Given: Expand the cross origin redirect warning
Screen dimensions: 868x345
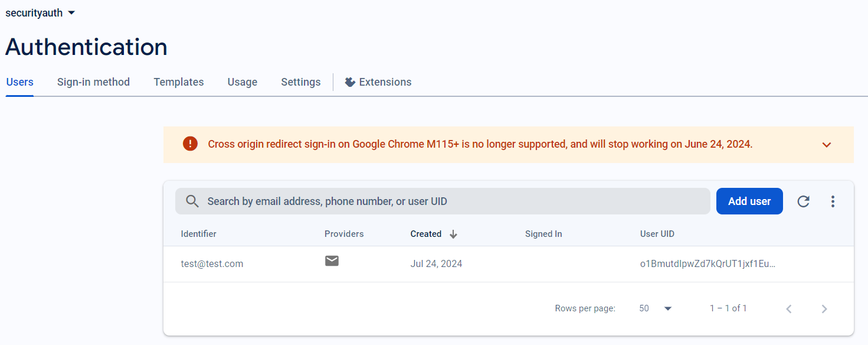Looking at the screenshot, I should click(x=827, y=145).
